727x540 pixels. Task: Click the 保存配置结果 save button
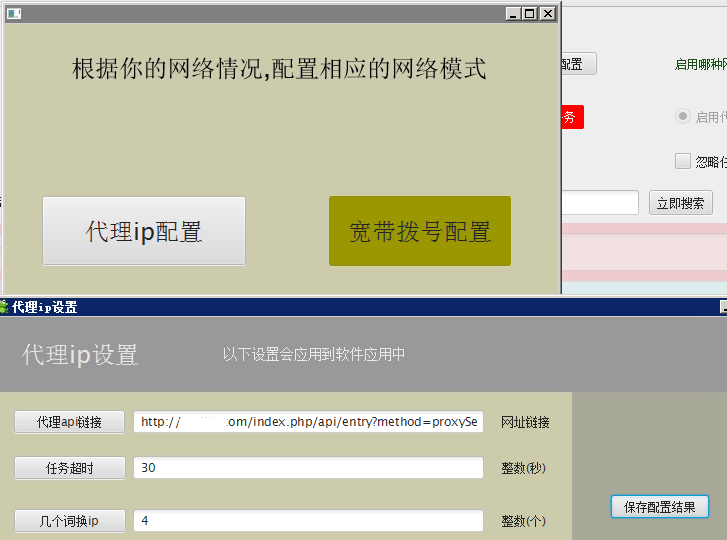pyautogui.click(x=660, y=507)
